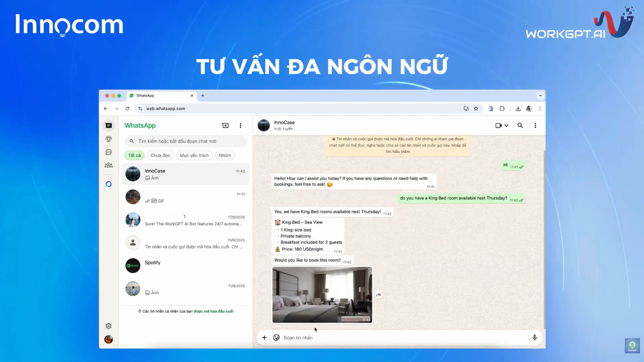Expand the video call options chevron
The width and height of the screenshot is (644, 362).
(507, 126)
